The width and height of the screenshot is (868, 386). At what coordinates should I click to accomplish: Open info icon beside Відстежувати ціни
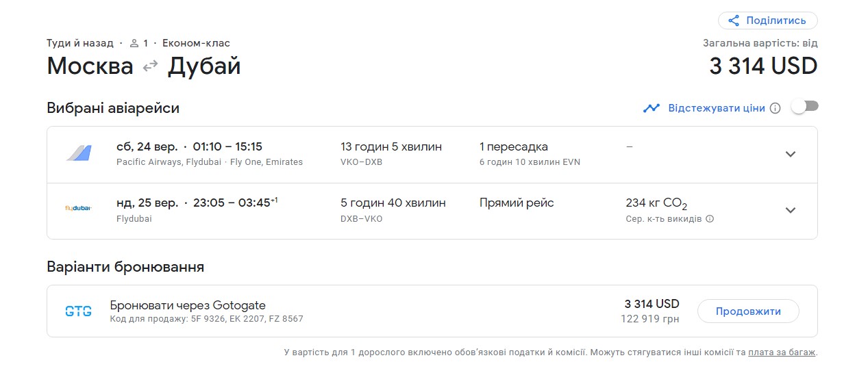(x=775, y=108)
